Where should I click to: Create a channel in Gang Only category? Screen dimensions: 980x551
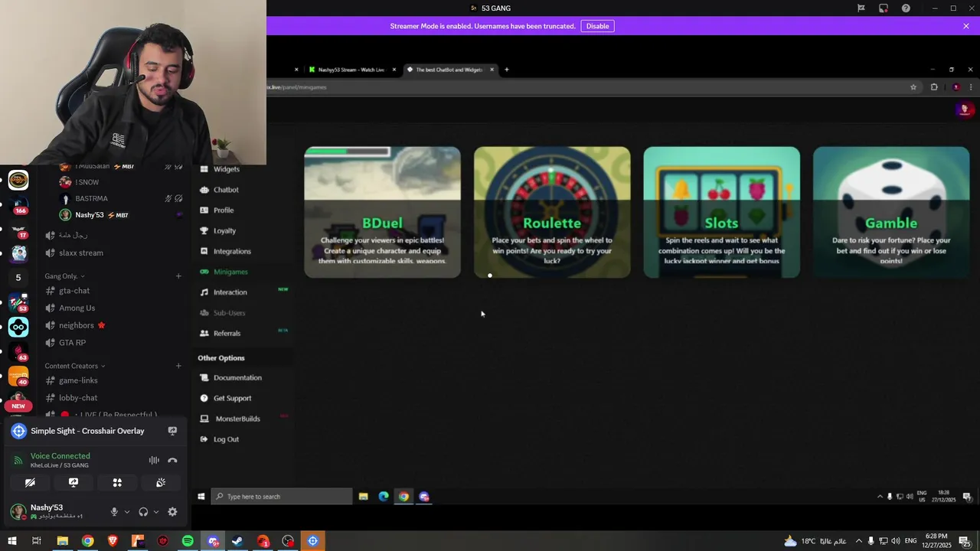tap(178, 276)
